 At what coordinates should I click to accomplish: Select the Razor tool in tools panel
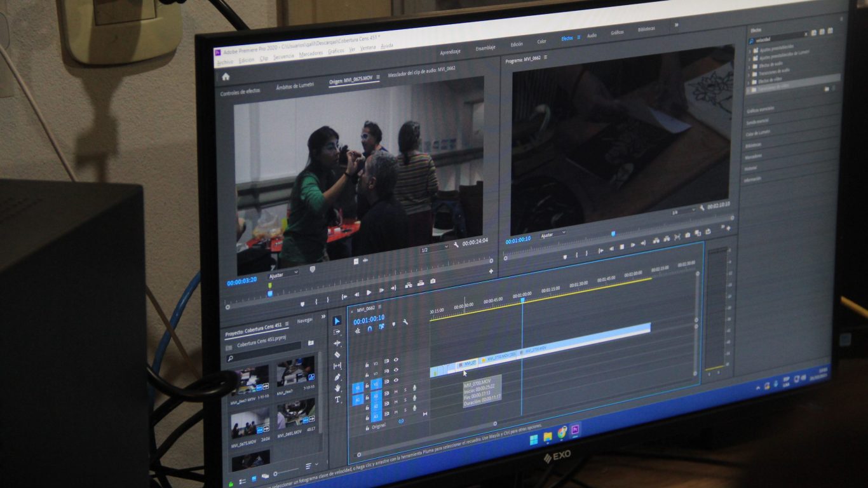(x=337, y=355)
